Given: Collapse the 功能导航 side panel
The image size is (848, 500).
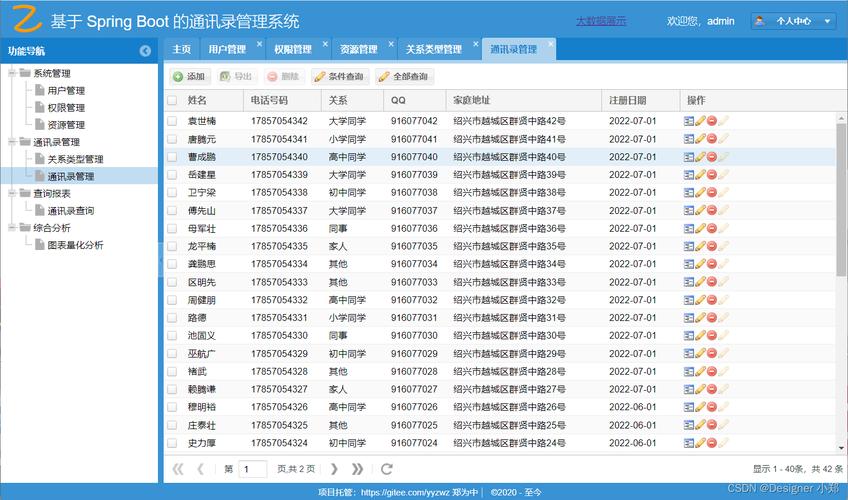Looking at the screenshot, I should tap(145, 51).
